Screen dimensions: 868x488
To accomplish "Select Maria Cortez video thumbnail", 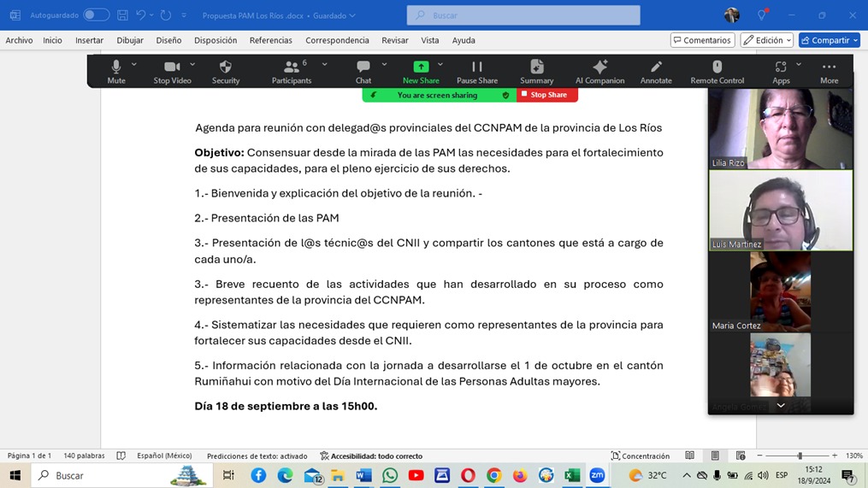I will click(x=781, y=291).
